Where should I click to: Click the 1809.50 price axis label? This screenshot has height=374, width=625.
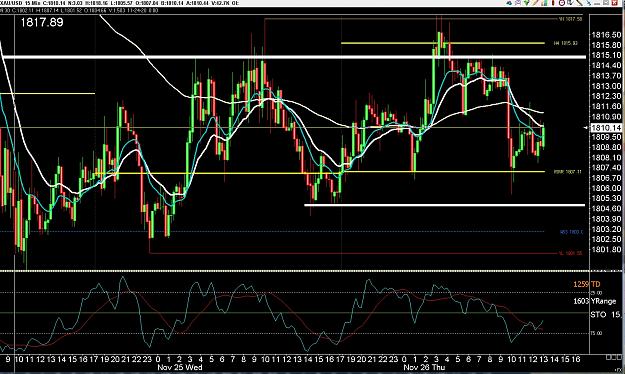tap(606, 137)
